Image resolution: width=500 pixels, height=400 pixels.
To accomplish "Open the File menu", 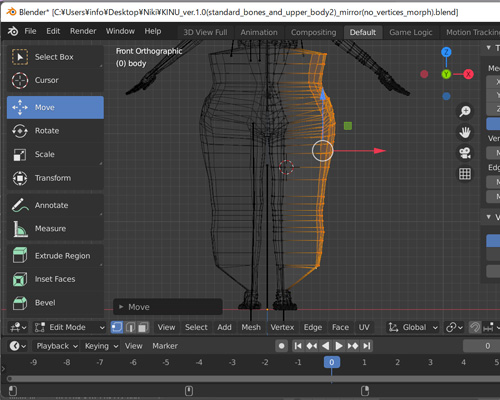I will (30, 31).
